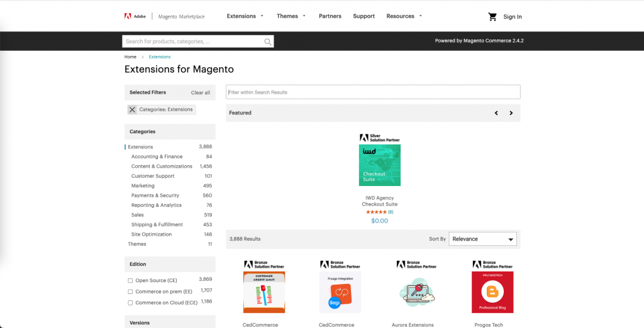Select Extensions category

coord(140,147)
